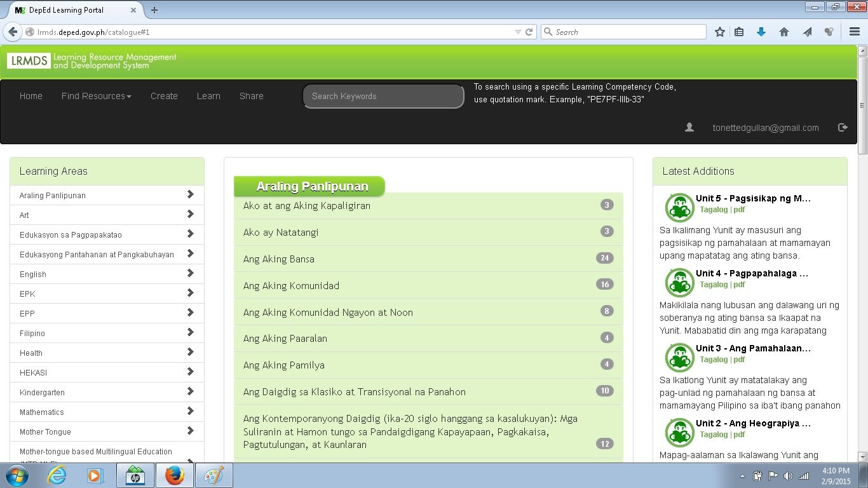Open the Find Resources dropdown
This screenshot has width=868, height=488.
pos(96,96)
